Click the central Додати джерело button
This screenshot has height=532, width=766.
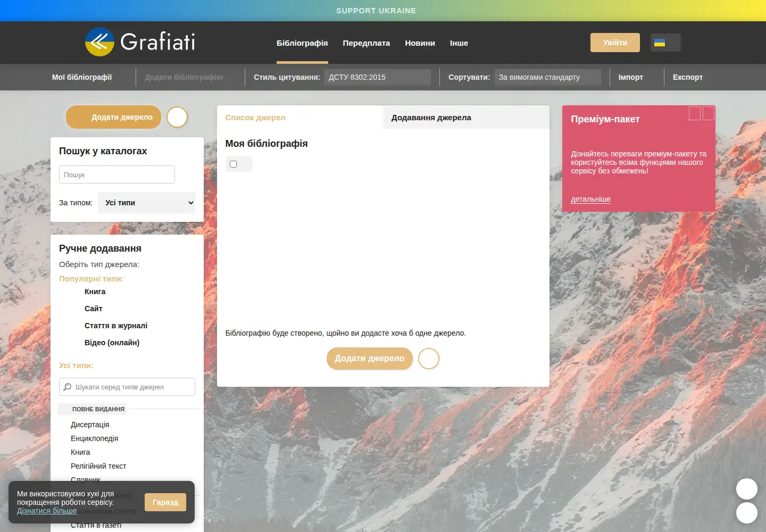pyautogui.click(x=370, y=359)
